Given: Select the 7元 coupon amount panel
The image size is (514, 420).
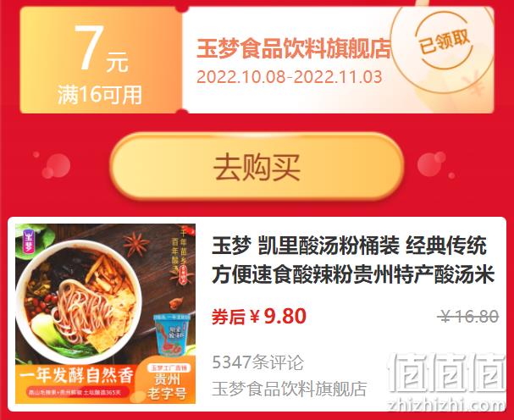Looking at the screenshot, I should [100, 61].
